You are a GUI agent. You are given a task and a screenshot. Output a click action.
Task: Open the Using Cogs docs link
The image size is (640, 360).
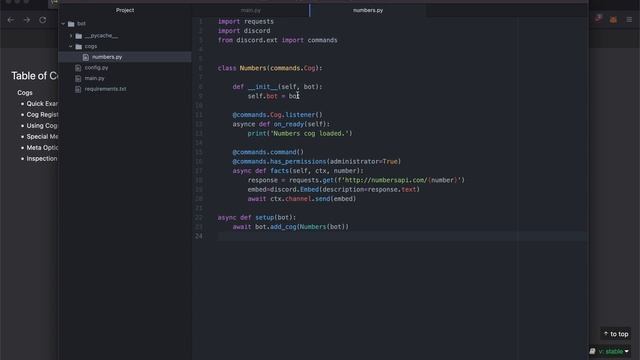[42, 126]
